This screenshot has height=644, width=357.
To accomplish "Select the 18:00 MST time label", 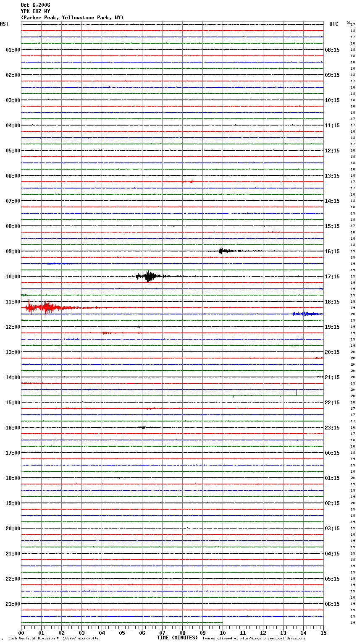I will click(13, 478).
